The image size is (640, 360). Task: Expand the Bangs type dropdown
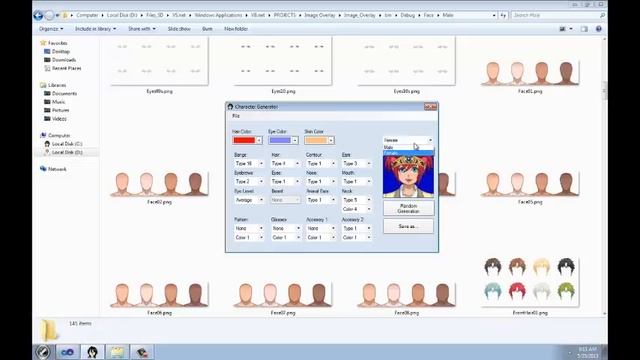(x=261, y=163)
